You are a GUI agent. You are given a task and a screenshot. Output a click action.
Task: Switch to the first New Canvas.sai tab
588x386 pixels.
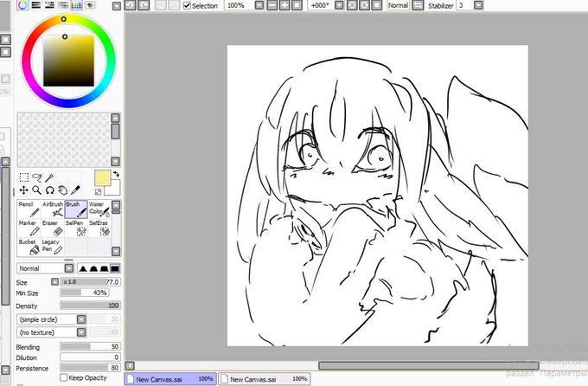click(170, 379)
